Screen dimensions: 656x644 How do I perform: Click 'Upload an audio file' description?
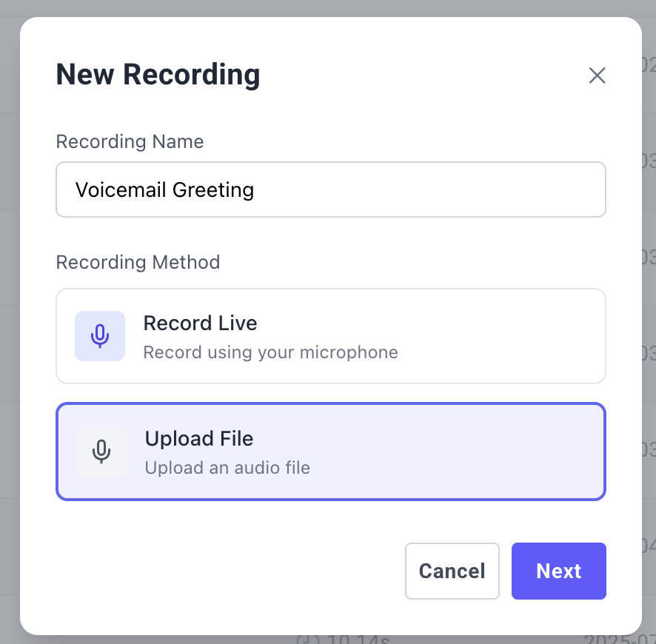click(227, 468)
